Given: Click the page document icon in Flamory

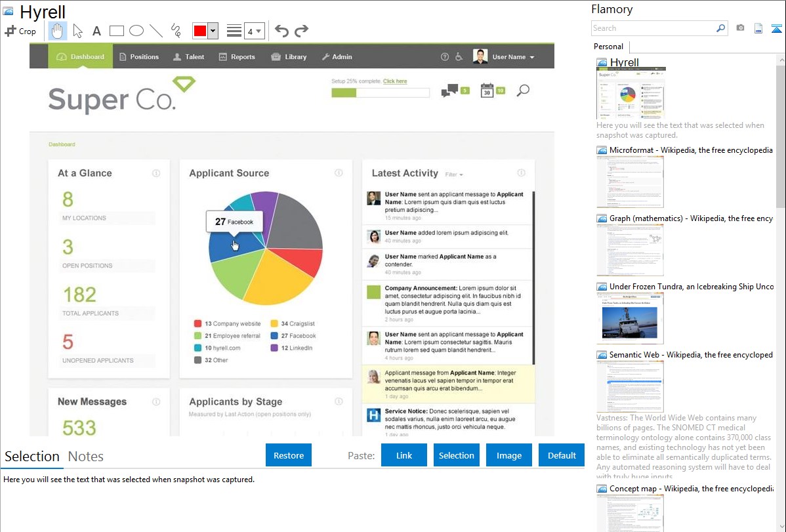Looking at the screenshot, I should point(758,28).
